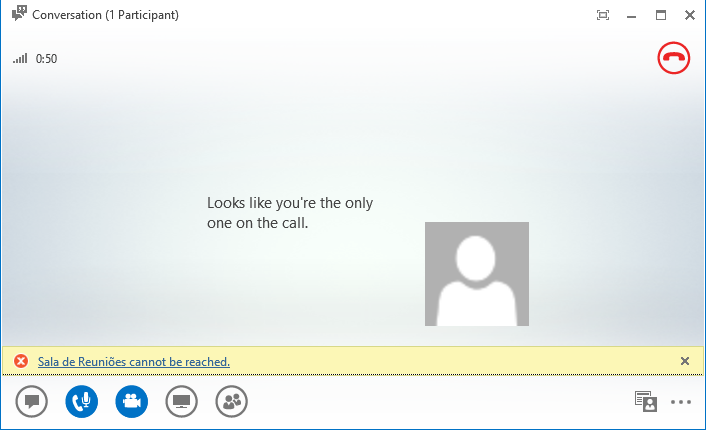The image size is (706, 430).
Task: Enter full screen view from the title bar
Action: (603, 15)
